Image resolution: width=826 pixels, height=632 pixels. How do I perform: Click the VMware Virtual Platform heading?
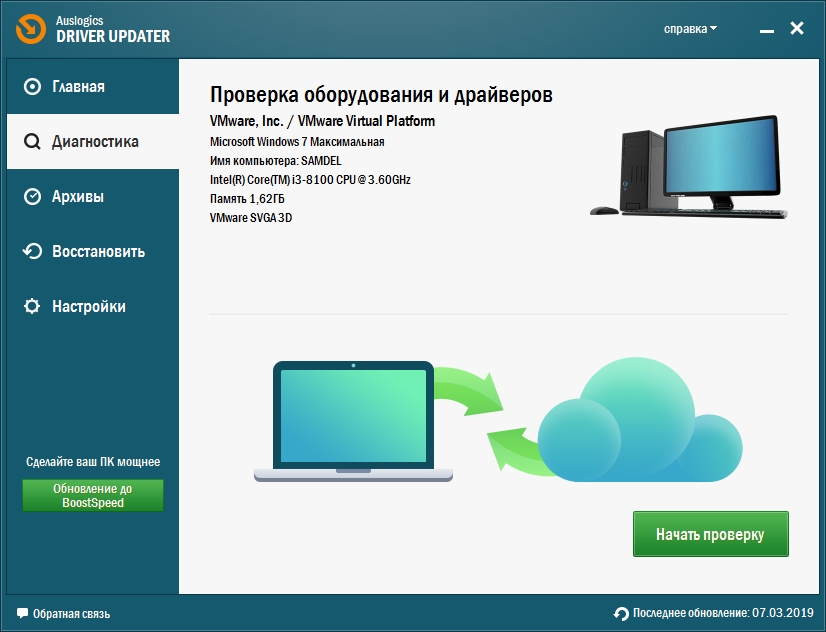[320, 121]
